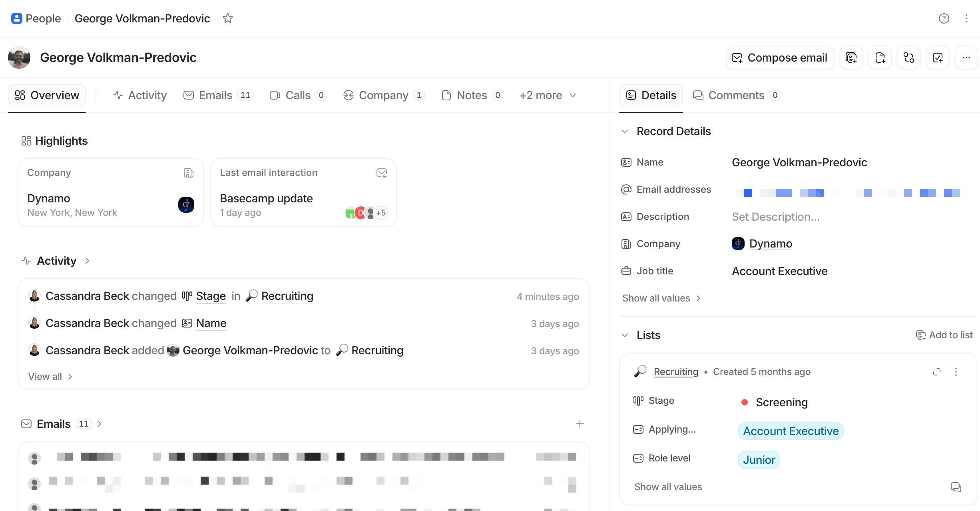
Task: Expand the +2 more navigation dropdown
Action: 548,95
